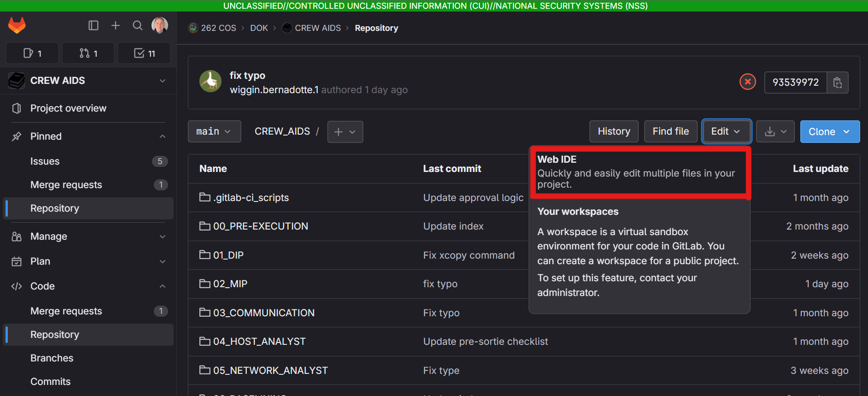Open the download source code dropdown
Viewport: 868px width, 396px height.
775,132
